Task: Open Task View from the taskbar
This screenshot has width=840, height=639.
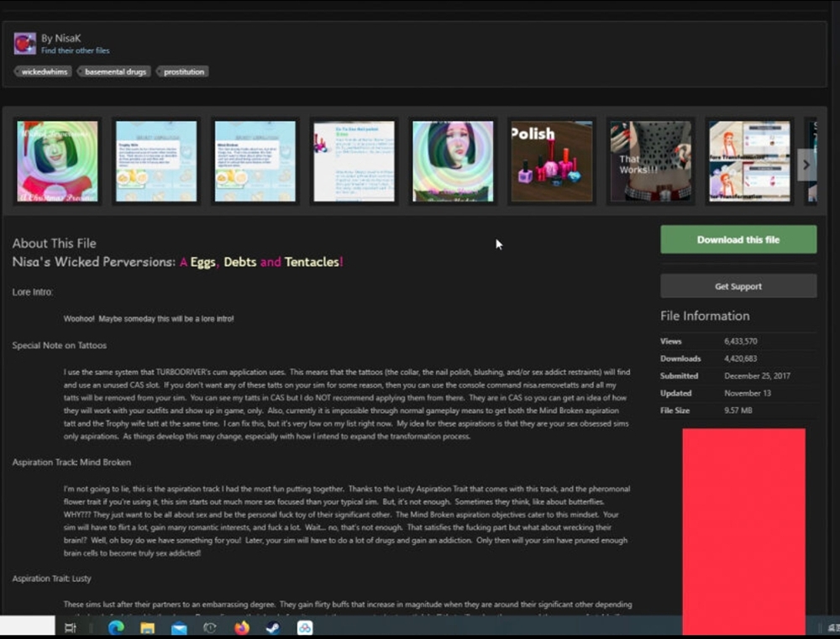Action: [70, 628]
